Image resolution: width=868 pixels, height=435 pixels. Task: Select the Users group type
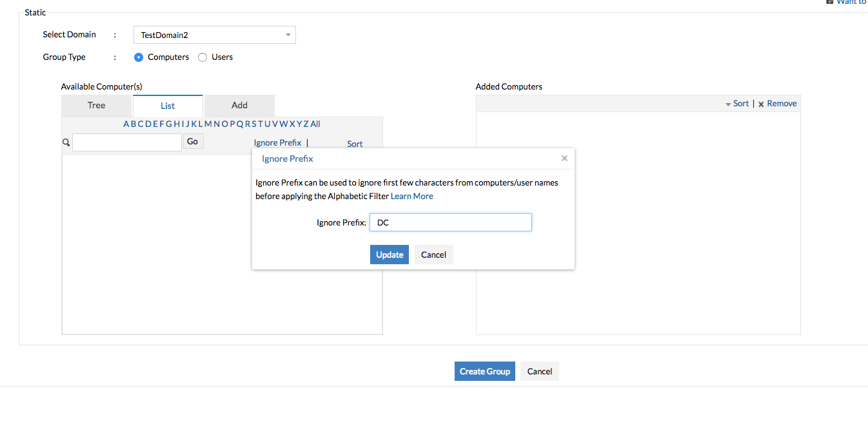click(x=202, y=57)
